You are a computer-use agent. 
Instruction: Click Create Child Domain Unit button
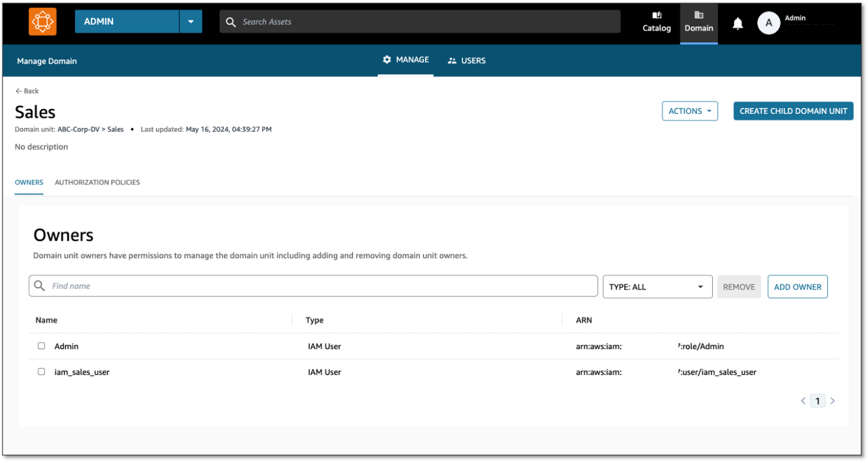(x=793, y=111)
